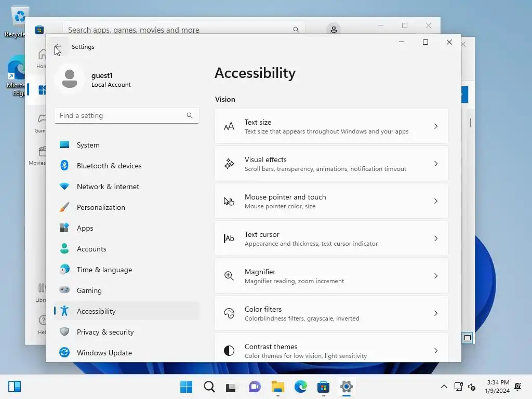Select Bluetooth & devices in sidebar
The image size is (532, 399).
pyautogui.click(x=127, y=166)
